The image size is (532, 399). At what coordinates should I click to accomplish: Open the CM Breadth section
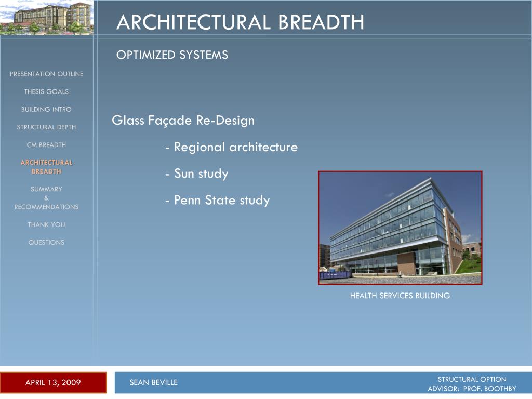tap(46, 145)
